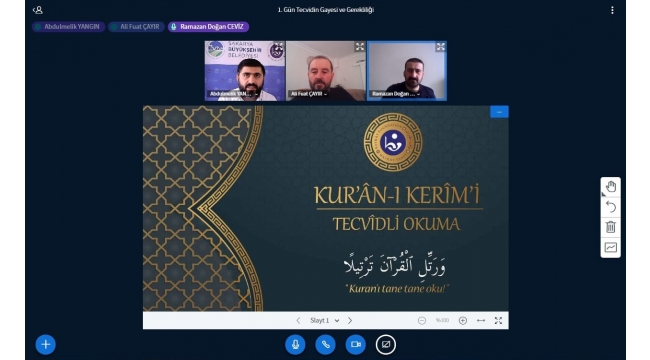Fullscreen Ali Fuat ÇAYIR's webcam
The width and height of the screenshot is (650, 360).
[x=359, y=47]
